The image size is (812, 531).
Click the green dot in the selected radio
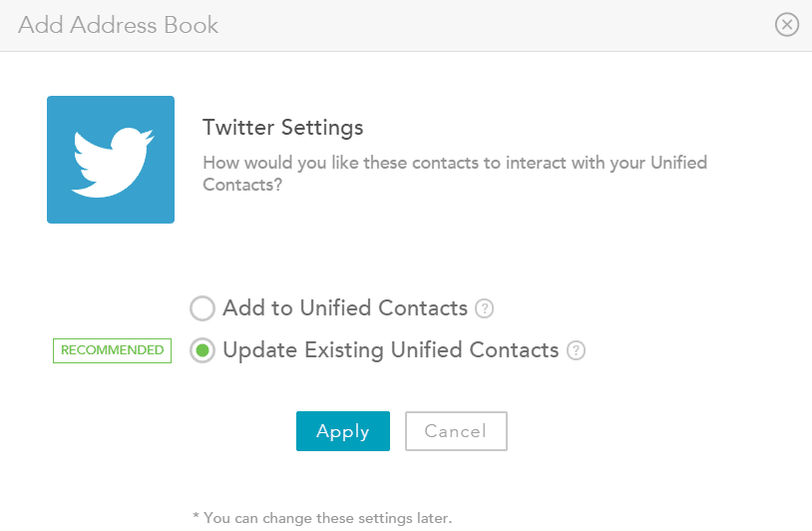tap(203, 350)
